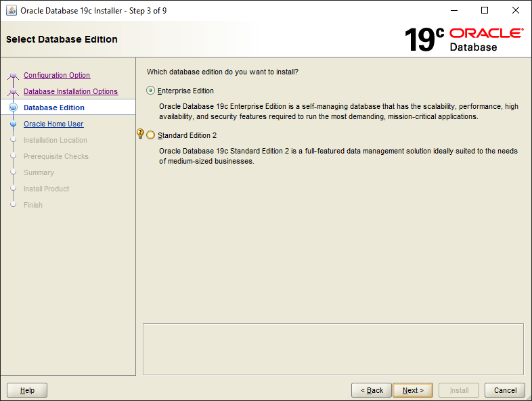Viewport: 532px width, 401px height.
Task: Cancel the Oracle installer
Action: tap(505, 390)
